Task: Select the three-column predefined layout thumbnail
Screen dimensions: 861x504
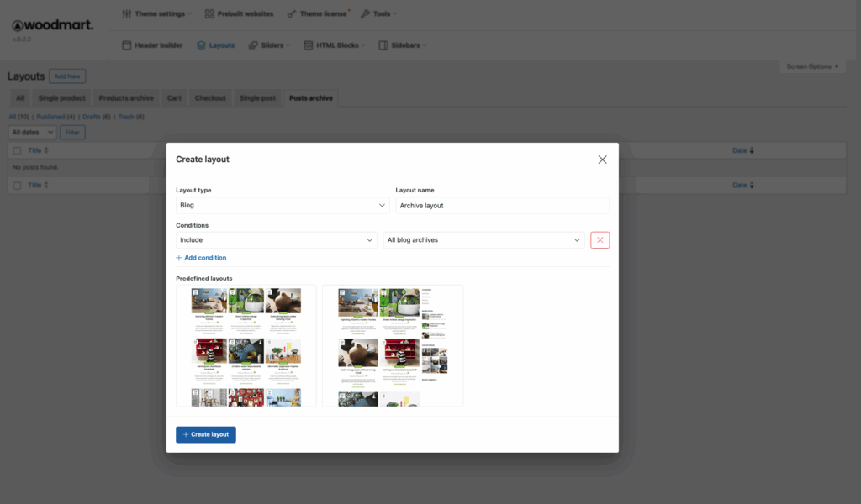Action: tap(246, 345)
